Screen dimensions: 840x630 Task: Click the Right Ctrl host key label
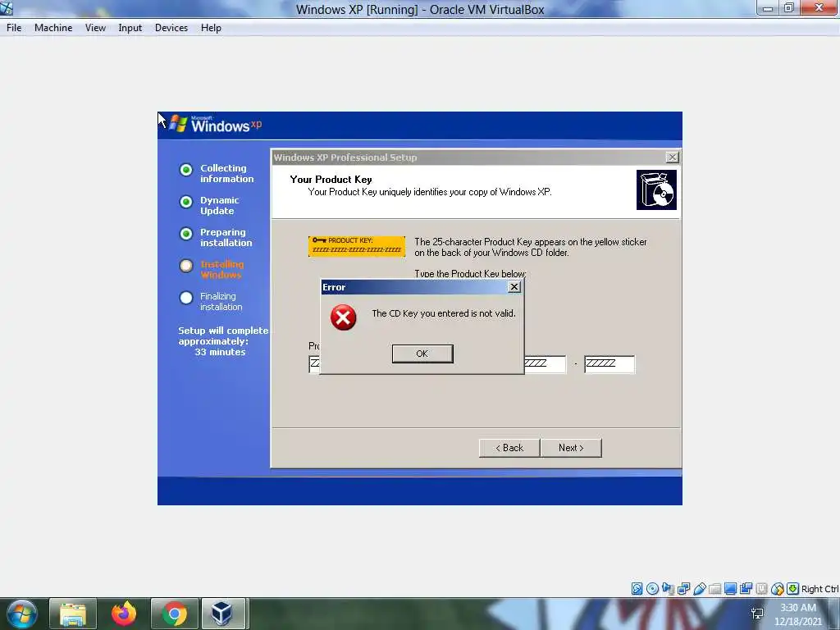[x=819, y=589]
